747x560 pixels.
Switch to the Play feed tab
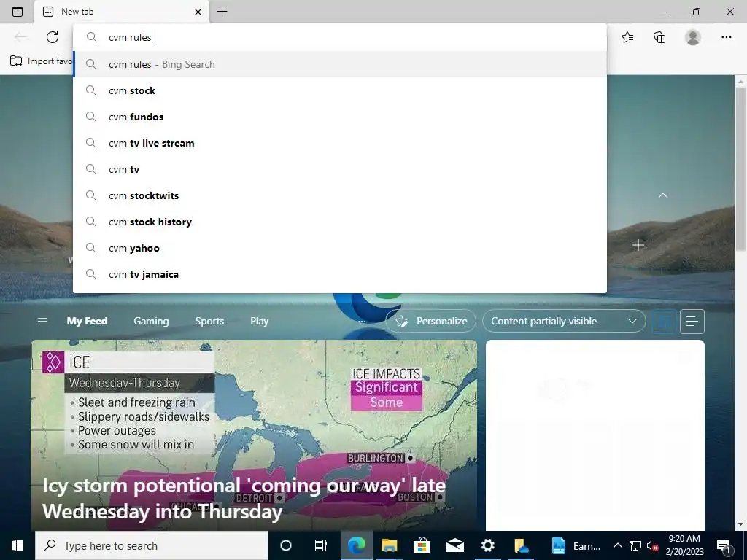tap(260, 321)
